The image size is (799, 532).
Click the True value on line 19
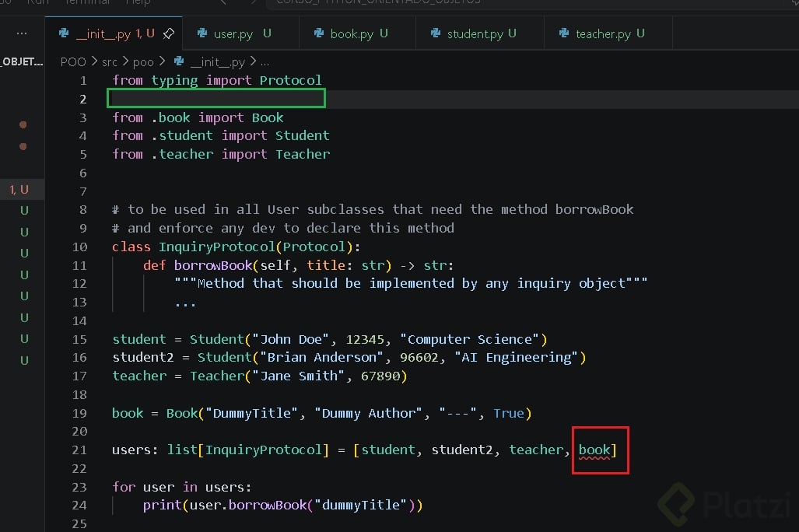point(508,413)
